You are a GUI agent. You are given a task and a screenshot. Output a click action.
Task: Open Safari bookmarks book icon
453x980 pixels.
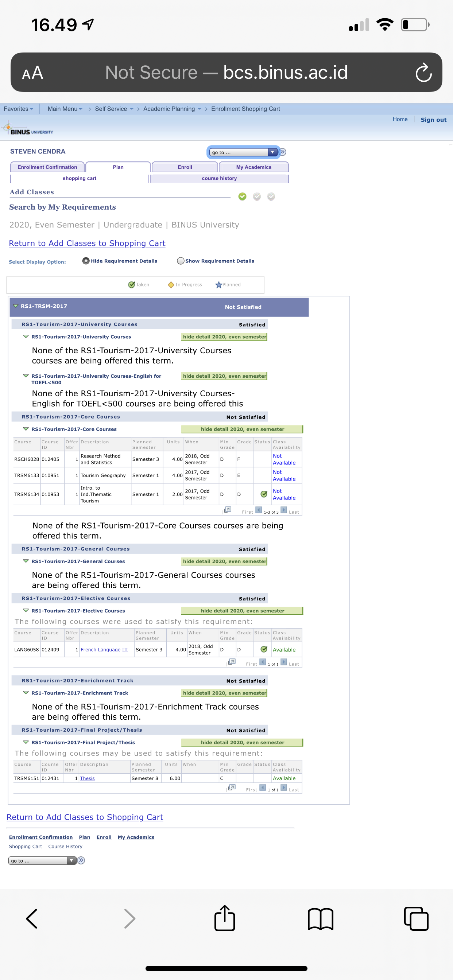point(320,919)
